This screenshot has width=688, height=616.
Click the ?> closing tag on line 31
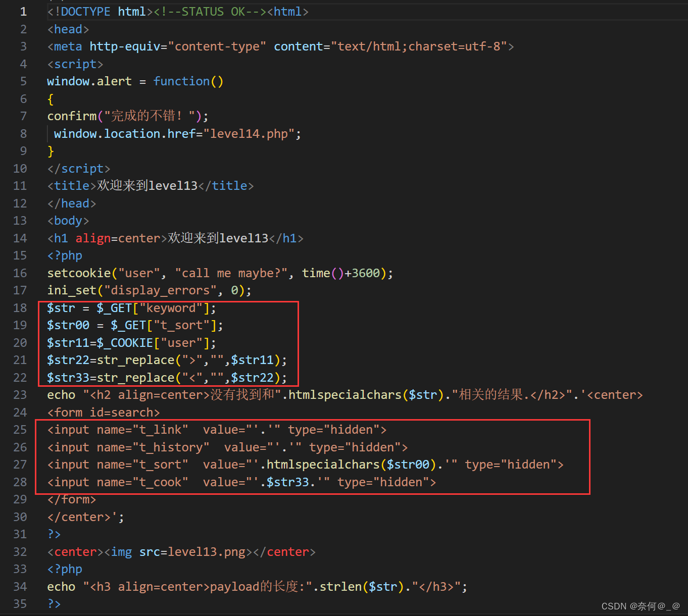[x=54, y=534]
